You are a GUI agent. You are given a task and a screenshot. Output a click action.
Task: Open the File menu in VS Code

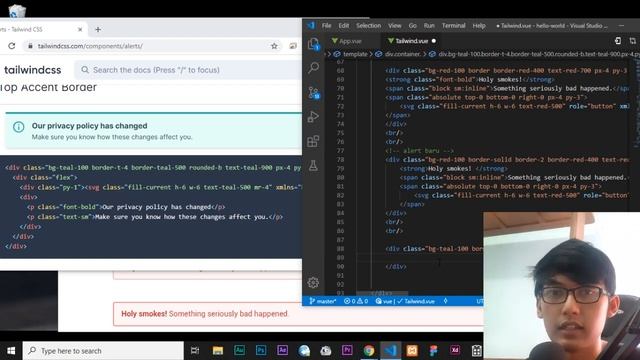point(327,26)
